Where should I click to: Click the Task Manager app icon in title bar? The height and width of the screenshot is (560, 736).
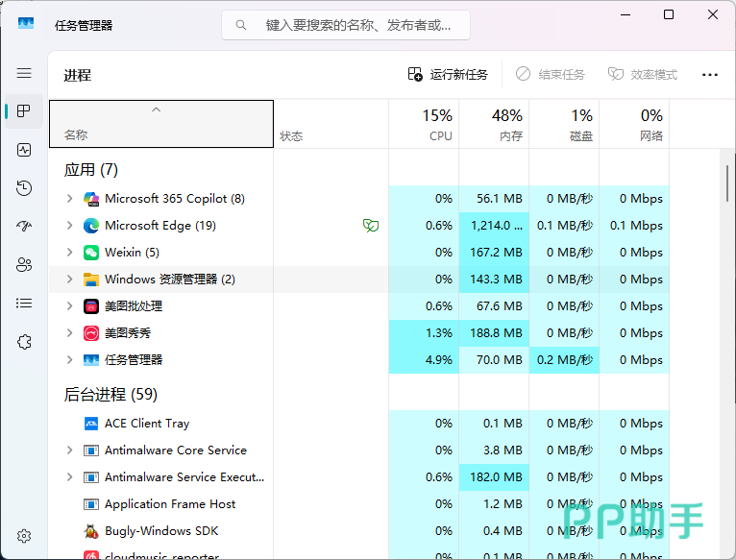(26, 23)
